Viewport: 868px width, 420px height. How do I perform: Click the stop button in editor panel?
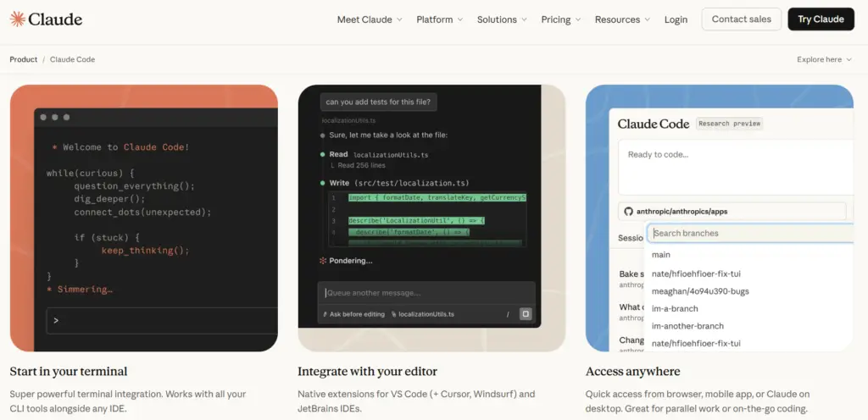pyautogui.click(x=526, y=314)
